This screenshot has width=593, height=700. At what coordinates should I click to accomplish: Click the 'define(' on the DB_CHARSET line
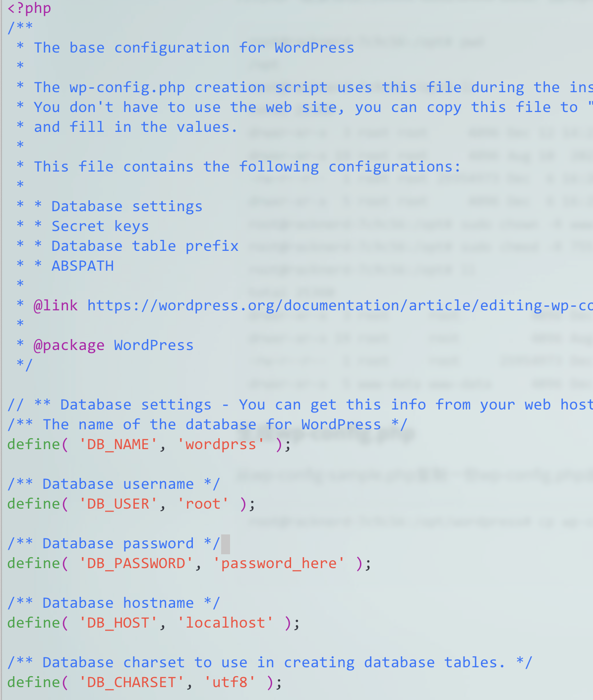[x=38, y=682]
